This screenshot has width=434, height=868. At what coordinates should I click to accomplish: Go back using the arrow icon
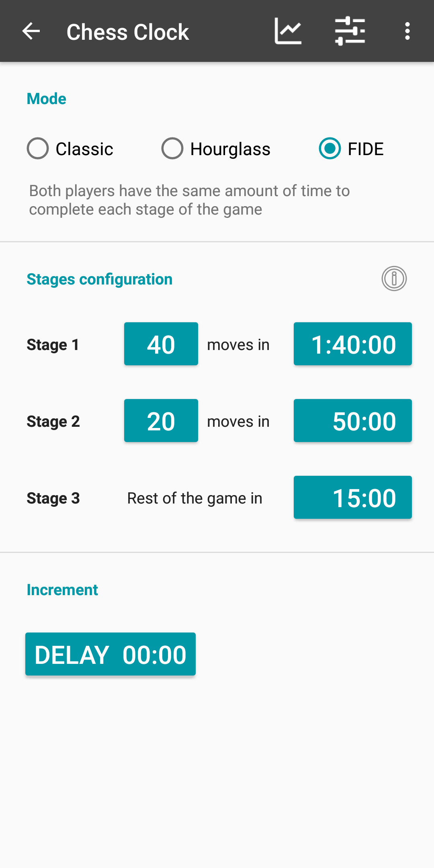coord(31,31)
